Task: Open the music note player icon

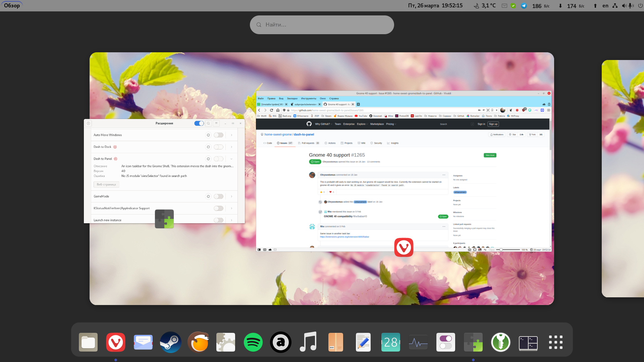Action: tap(308, 342)
